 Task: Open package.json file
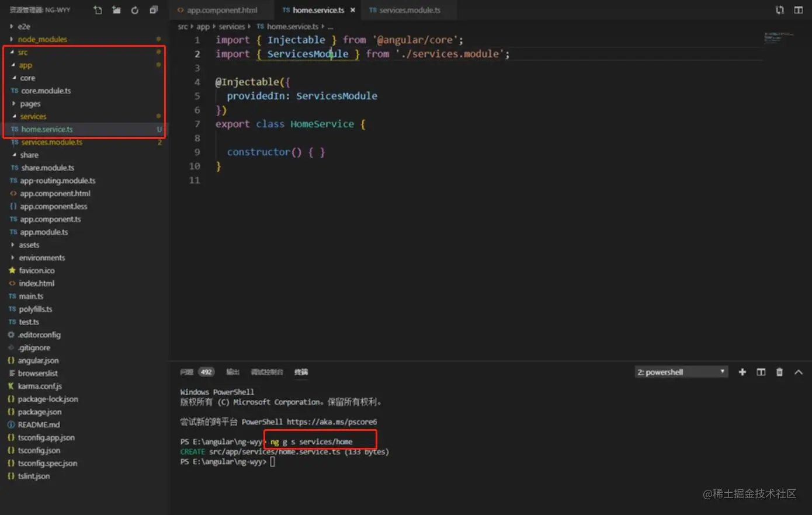click(39, 412)
